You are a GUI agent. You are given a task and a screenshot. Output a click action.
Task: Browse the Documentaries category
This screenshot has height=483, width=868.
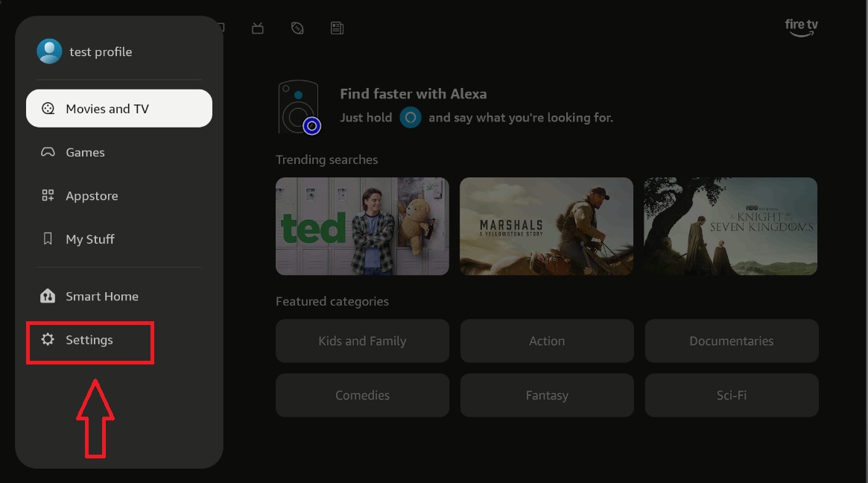tap(731, 341)
